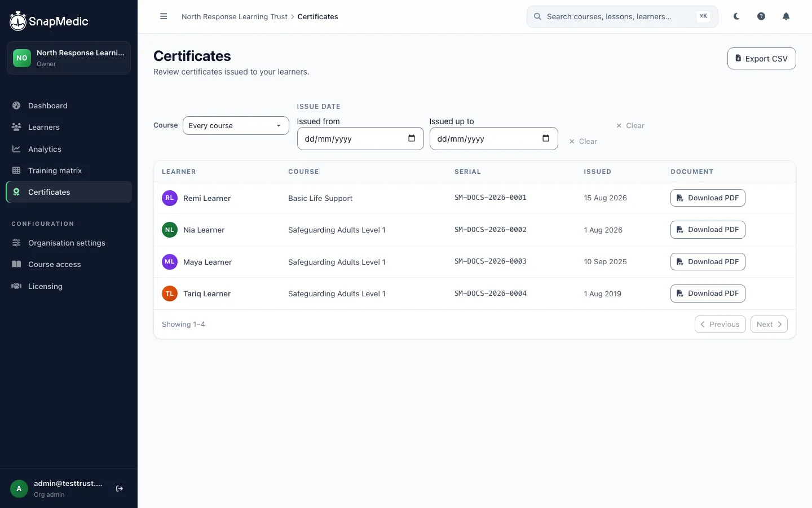
Task: Open the Issued up to calendar picker icon
Action: [x=546, y=138]
